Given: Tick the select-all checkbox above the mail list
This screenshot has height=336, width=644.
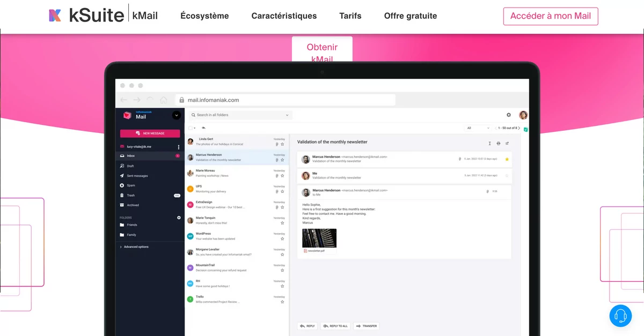Looking at the screenshot, I should click(x=190, y=128).
